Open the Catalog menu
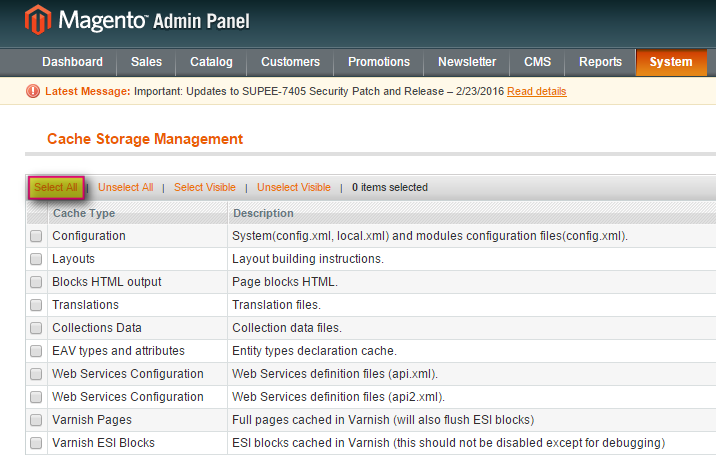Image resolution: width=716 pixels, height=464 pixels. [211, 62]
